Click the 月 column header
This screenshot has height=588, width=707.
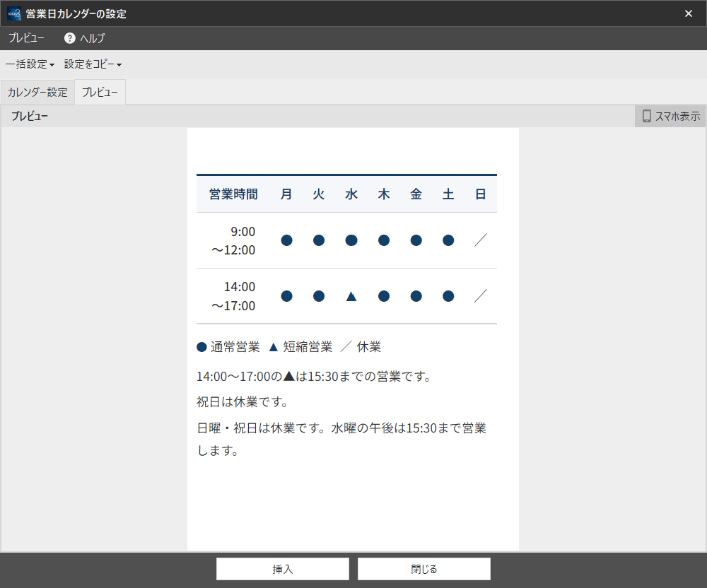(x=286, y=194)
